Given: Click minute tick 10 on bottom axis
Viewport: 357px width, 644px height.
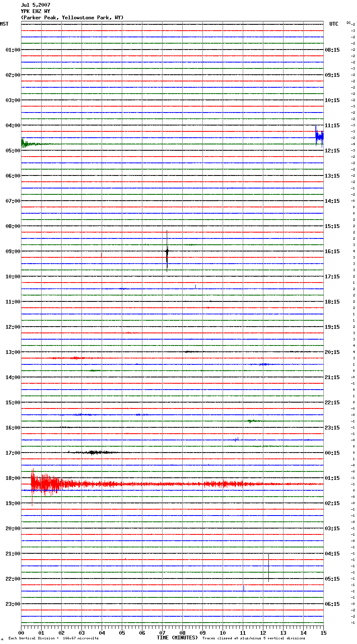Looking at the screenshot, I should pyautogui.click(x=223, y=633).
